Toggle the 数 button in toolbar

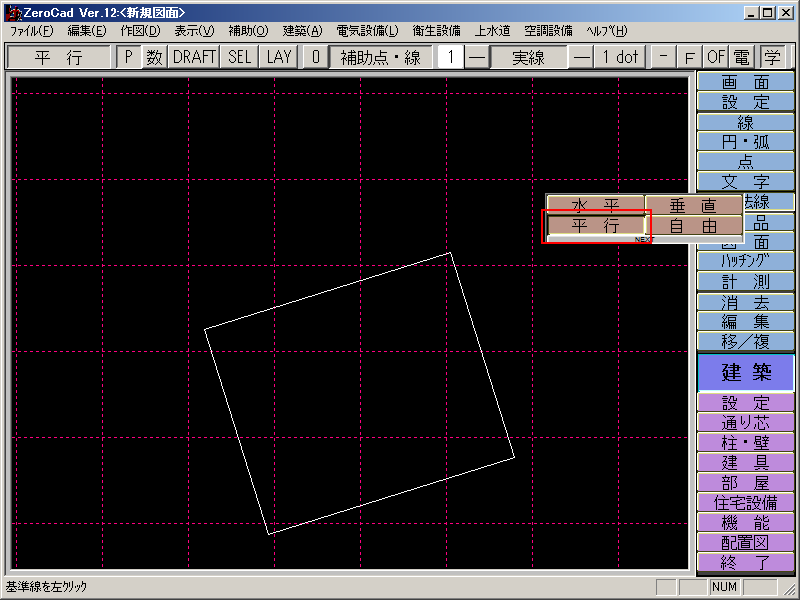(x=155, y=57)
